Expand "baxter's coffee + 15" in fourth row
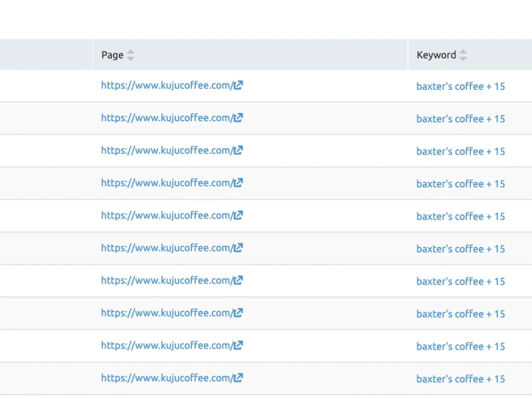Image resolution: width=532 pixels, height=399 pixels. click(x=461, y=184)
